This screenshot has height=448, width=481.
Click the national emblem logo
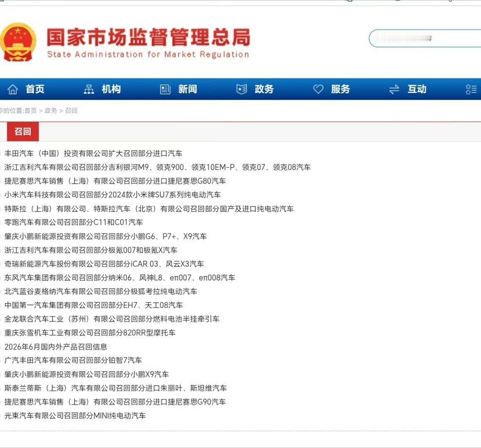coord(18,42)
